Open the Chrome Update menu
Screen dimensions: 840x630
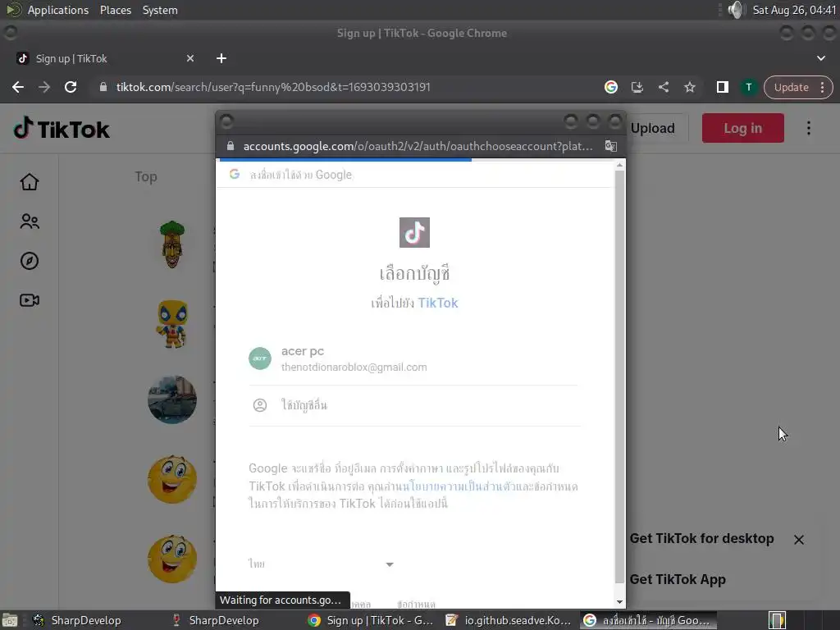(798, 87)
